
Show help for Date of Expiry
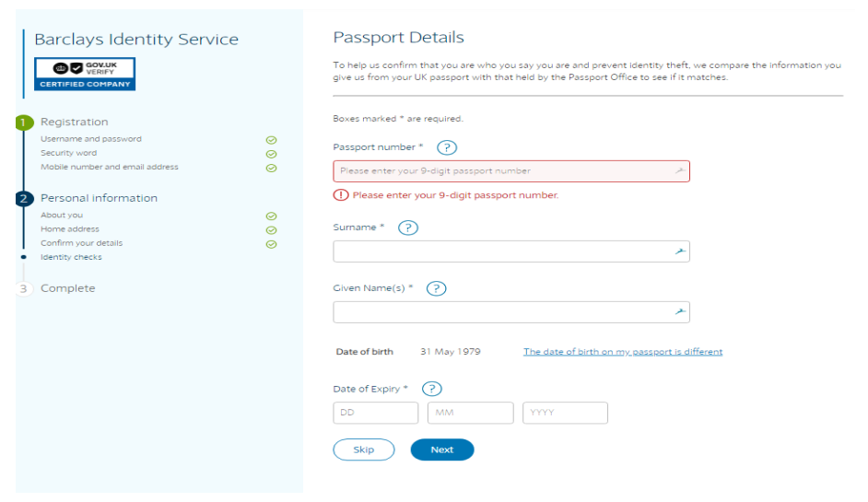click(x=431, y=389)
